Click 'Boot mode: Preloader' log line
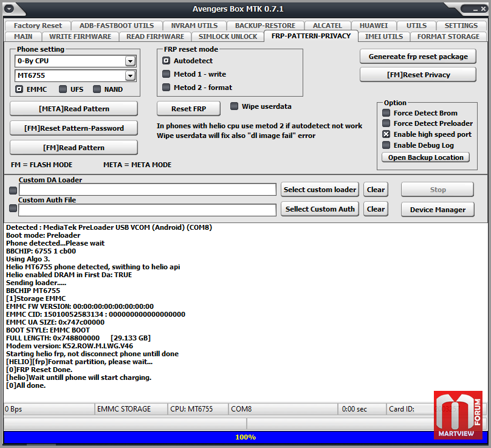The height and width of the screenshot is (448, 491). click(x=43, y=235)
